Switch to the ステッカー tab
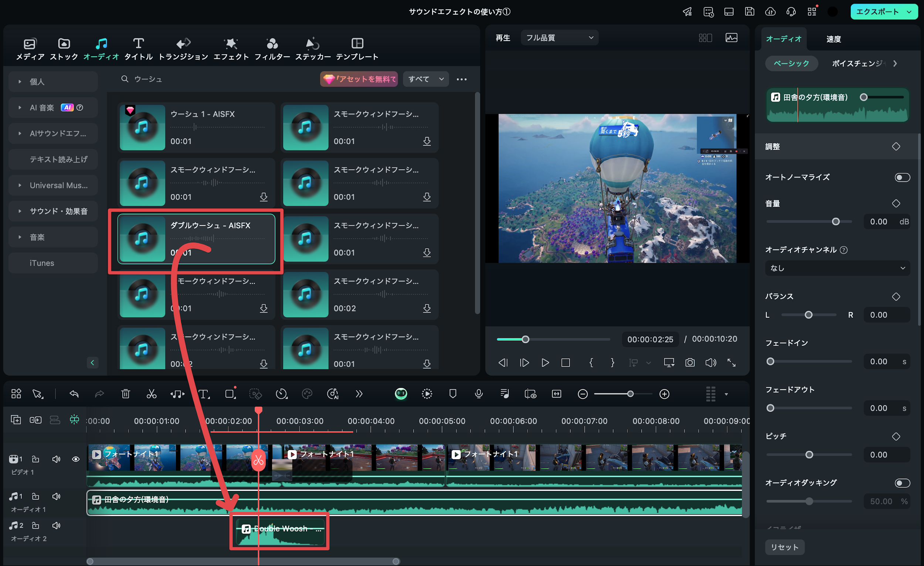The width and height of the screenshot is (924, 566). tap(313, 49)
